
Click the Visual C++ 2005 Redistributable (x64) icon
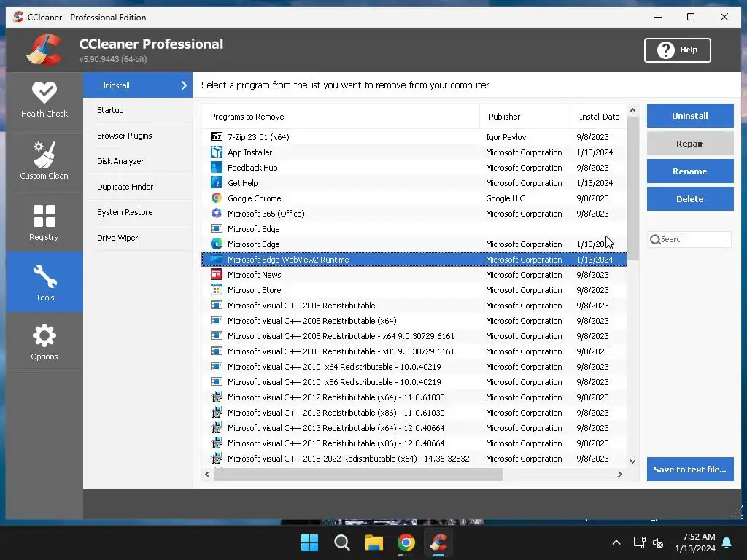[216, 321]
